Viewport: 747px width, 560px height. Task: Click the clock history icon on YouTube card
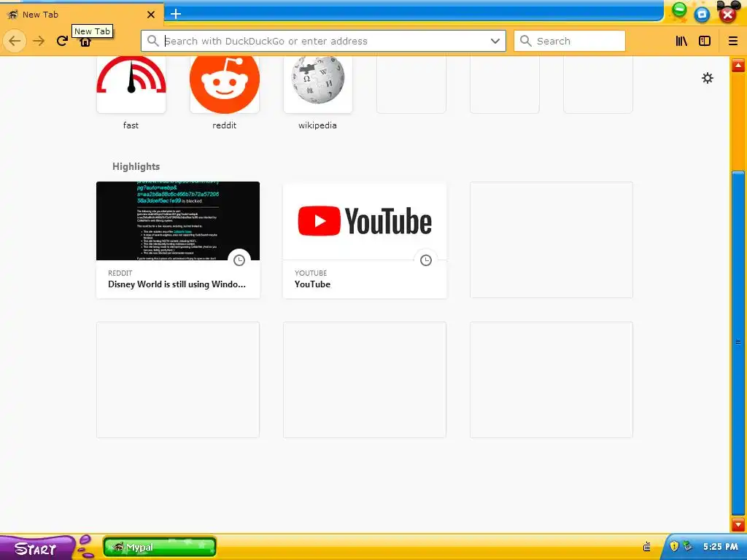(426, 260)
